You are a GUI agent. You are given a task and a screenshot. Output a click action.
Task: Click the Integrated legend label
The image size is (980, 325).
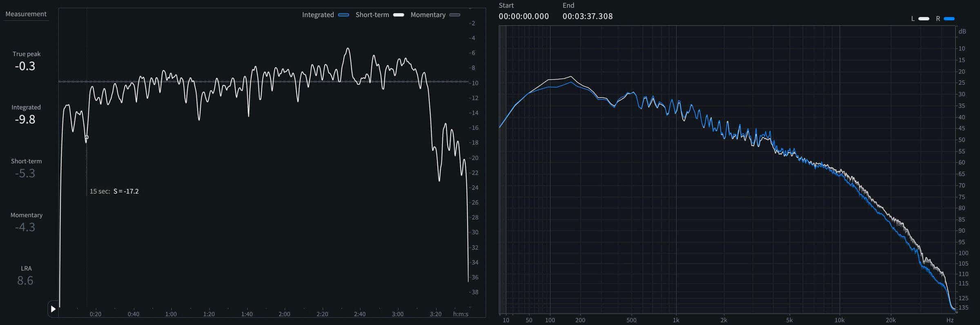click(318, 15)
